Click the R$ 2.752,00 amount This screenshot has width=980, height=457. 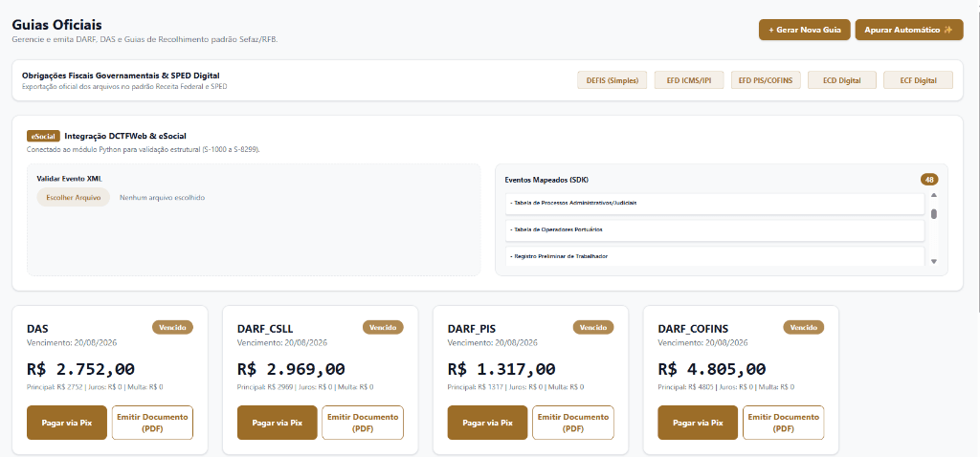(80, 369)
